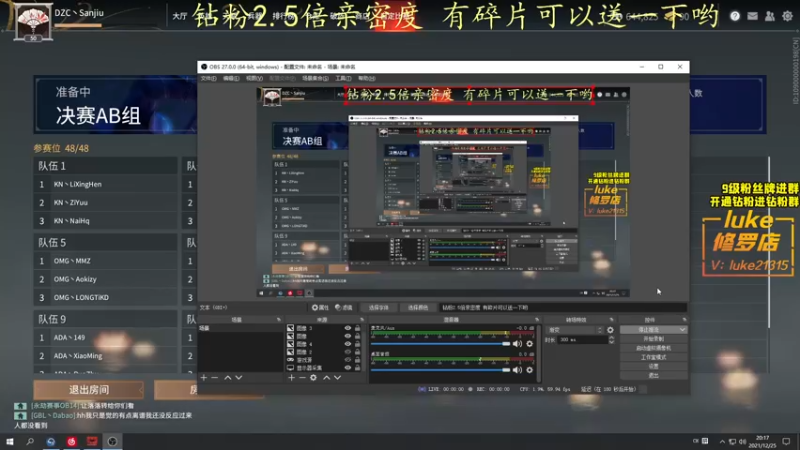Move source up with up arrow in 来源 panel
This screenshot has width=800, height=450.
(x=326, y=378)
